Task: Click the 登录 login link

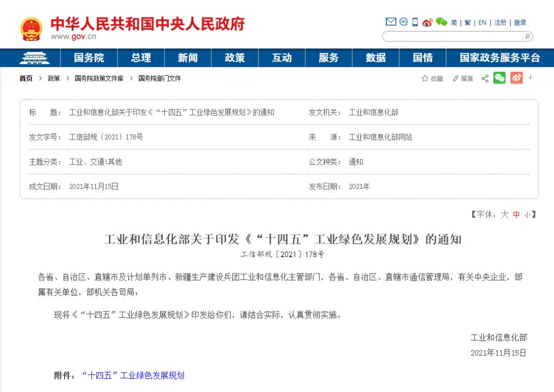Action: pyautogui.click(x=520, y=23)
